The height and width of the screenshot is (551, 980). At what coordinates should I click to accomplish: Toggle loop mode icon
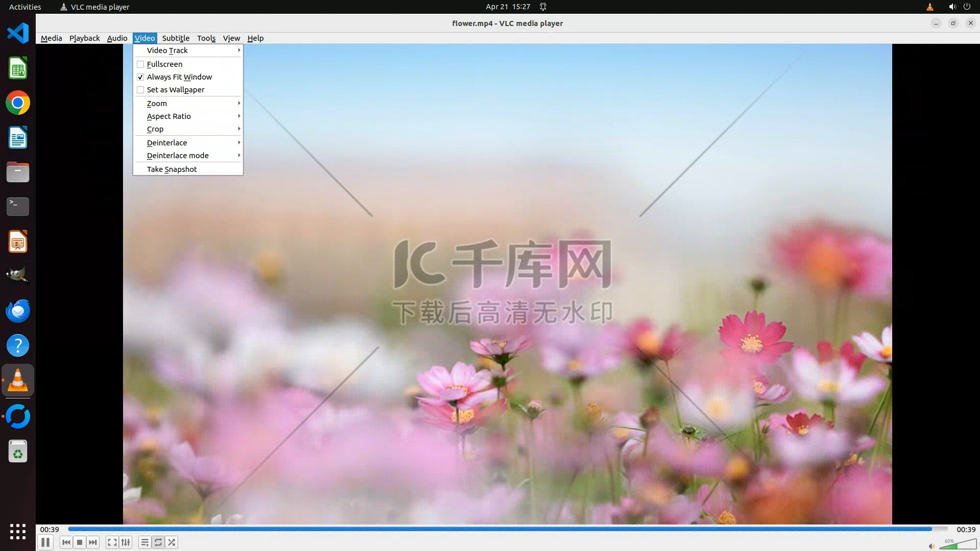158,542
